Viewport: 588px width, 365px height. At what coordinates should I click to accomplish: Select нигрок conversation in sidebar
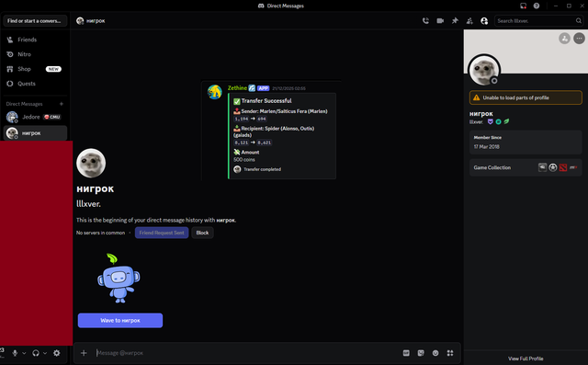[35, 133]
